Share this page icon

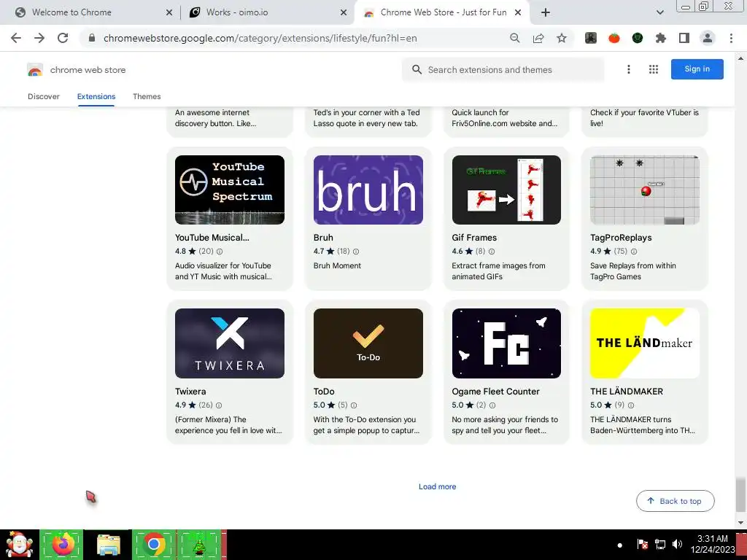pyautogui.click(x=538, y=38)
